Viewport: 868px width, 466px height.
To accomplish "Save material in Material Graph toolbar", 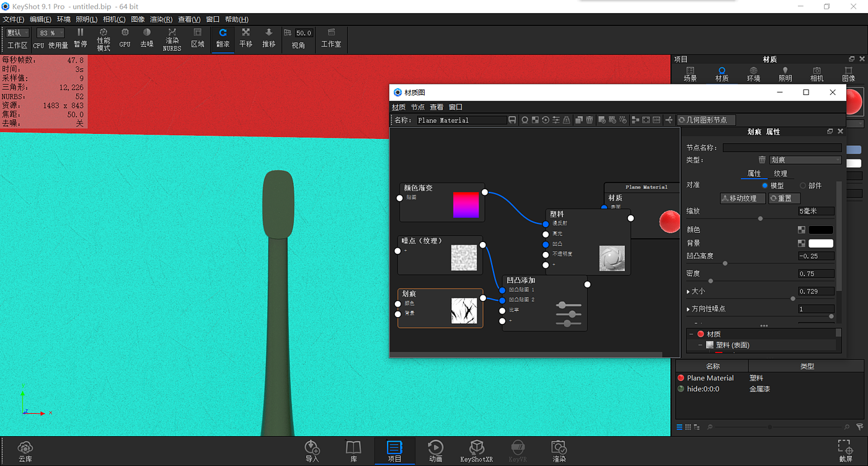I will coord(512,120).
